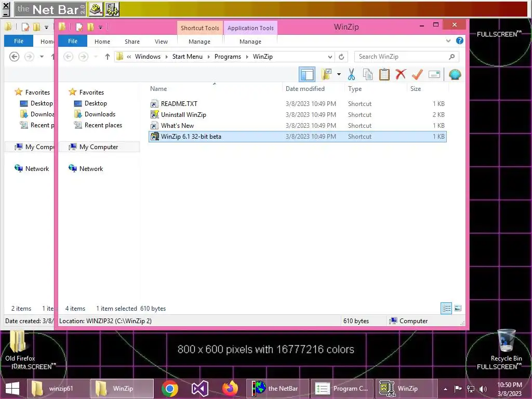Open quick access toolbar customize dropdown
Viewport: 532px width, 399px height.
click(x=100, y=27)
